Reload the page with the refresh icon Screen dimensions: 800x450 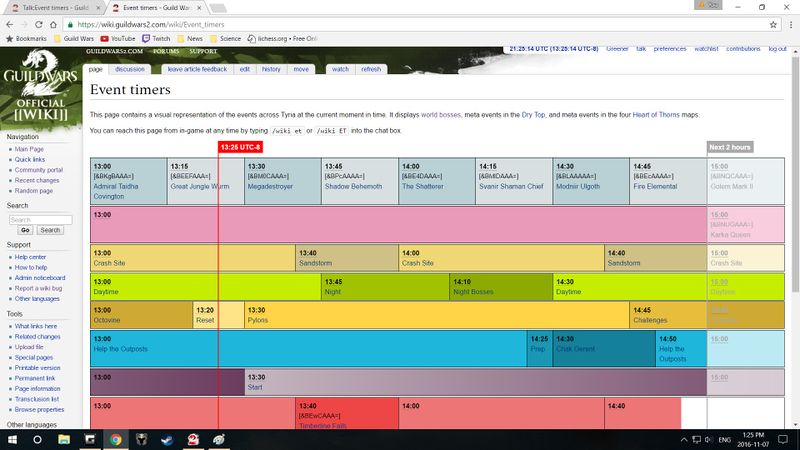pos(39,24)
